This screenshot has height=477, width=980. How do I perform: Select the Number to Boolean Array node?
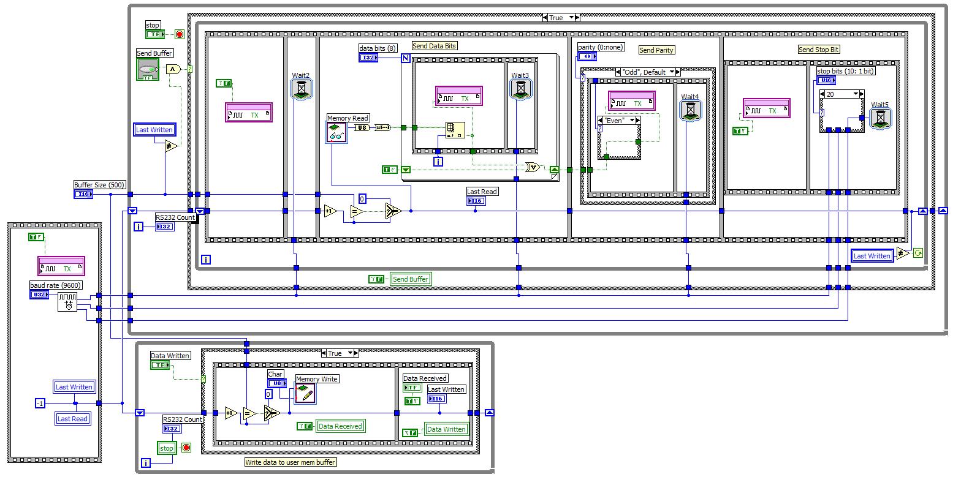pyautogui.click(x=382, y=127)
